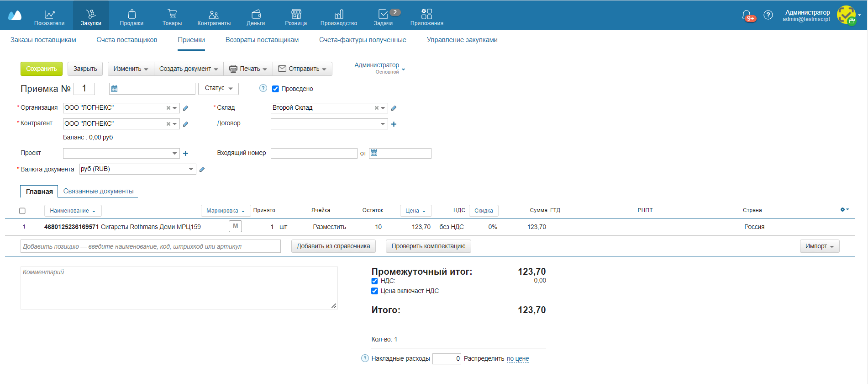Screen dimensions: 868x384
Task: Open the Товары section
Action: coord(172,18)
